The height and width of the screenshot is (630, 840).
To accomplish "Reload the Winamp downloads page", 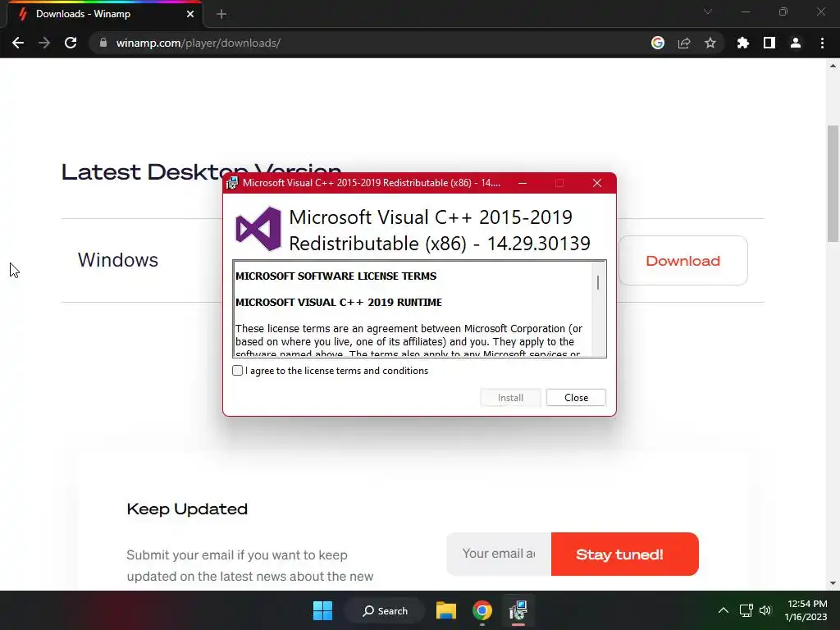I will pyautogui.click(x=71, y=43).
